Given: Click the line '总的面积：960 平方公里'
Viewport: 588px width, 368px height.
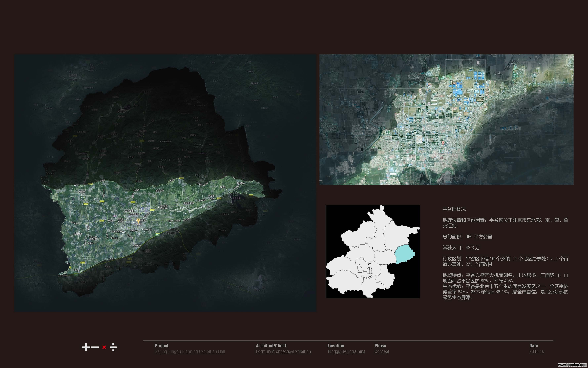Looking at the screenshot, I should point(467,237).
